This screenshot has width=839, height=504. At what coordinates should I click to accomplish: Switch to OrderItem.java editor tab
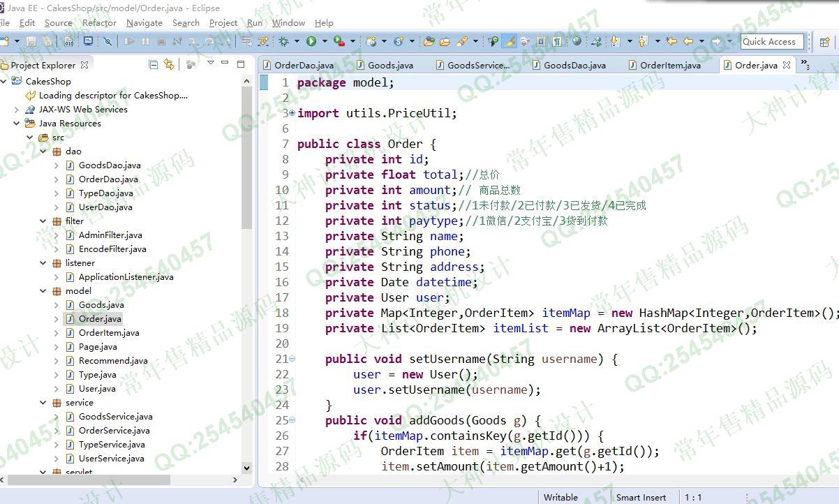tap(665, 65)
